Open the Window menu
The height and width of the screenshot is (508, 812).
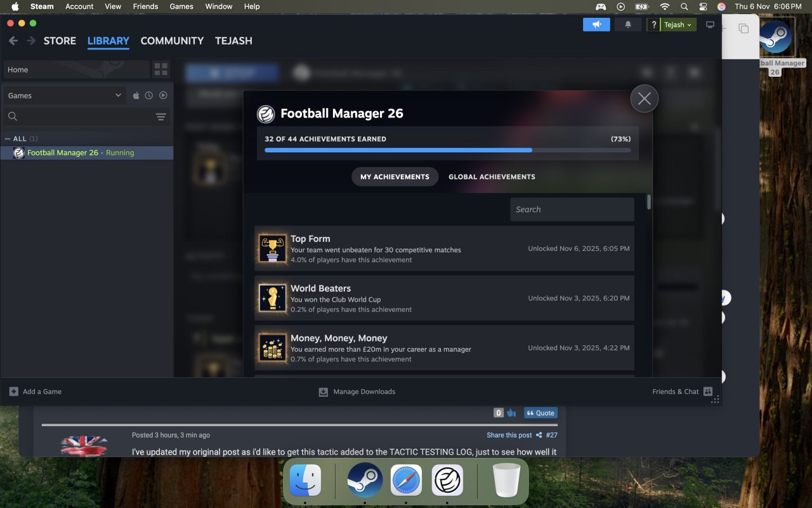(x=219, y=6)
